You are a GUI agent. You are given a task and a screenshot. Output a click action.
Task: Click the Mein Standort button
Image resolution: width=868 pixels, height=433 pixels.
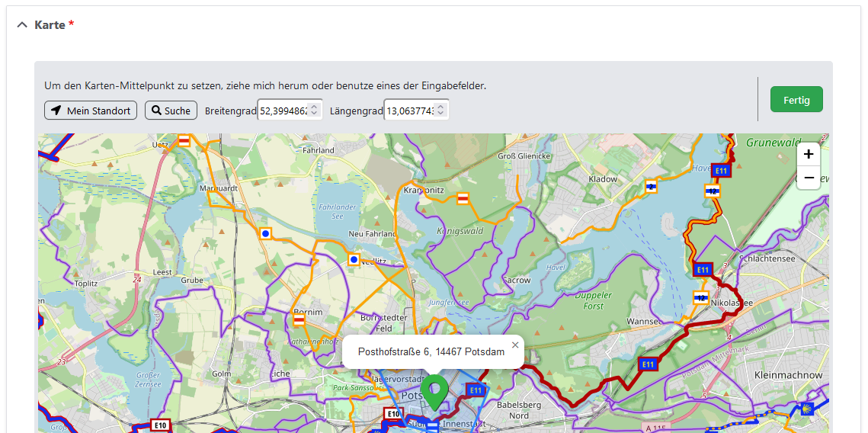point(91,111)
